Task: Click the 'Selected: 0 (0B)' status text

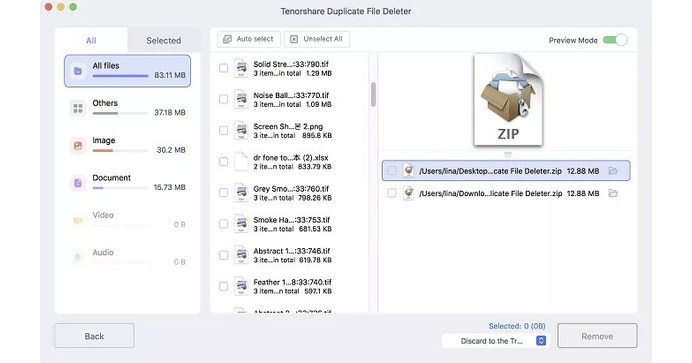Action: [517, 326]
